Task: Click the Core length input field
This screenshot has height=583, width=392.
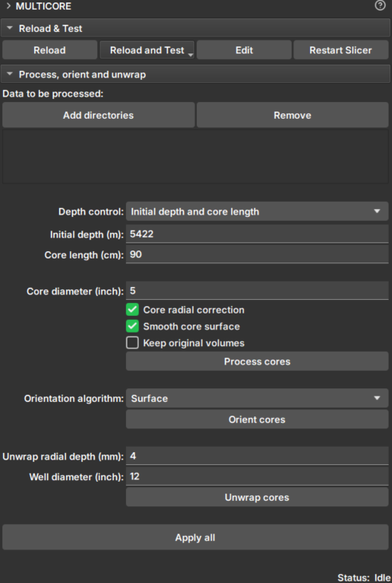Action: 257,254
